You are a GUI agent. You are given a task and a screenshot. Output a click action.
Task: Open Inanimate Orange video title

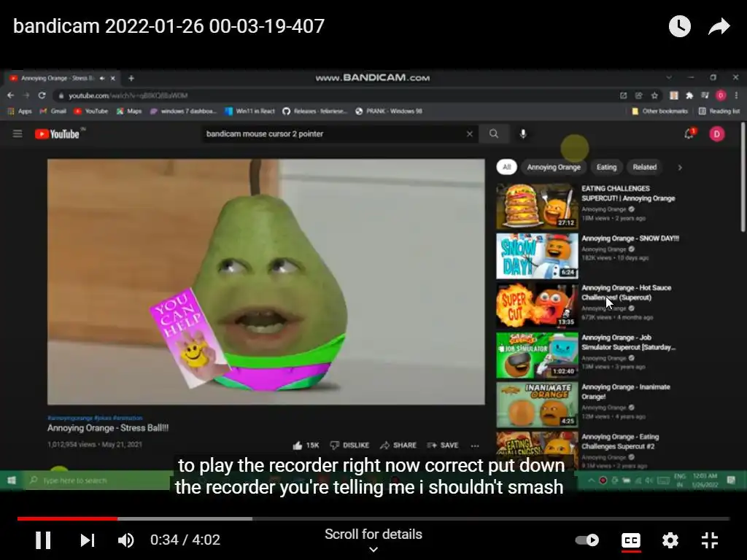pos(625,392)
